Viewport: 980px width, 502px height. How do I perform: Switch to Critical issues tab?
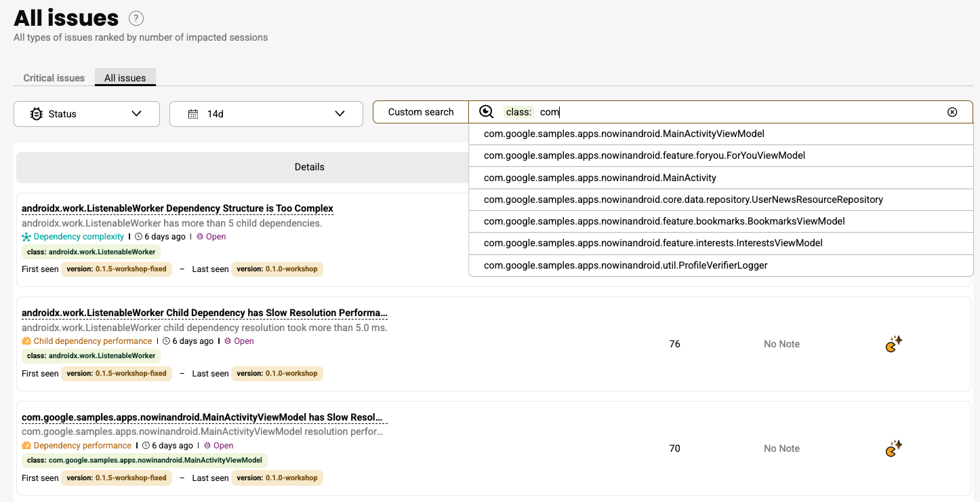(54, 78)
